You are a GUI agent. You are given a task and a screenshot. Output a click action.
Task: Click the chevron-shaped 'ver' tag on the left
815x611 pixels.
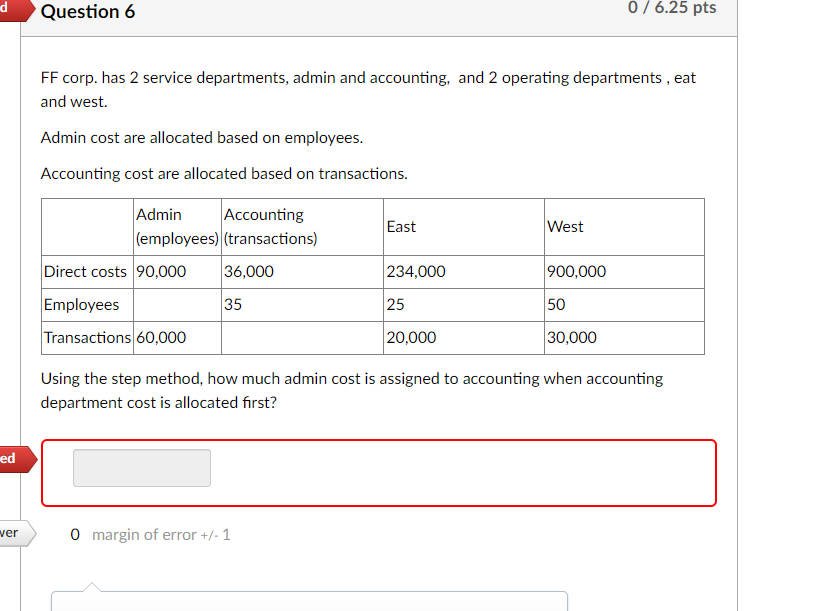point(12,533)
